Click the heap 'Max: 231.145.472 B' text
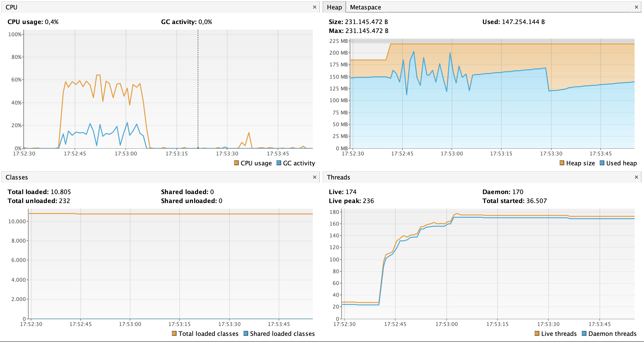Screen dimensions: 644x342 click(x=359, y=31)
